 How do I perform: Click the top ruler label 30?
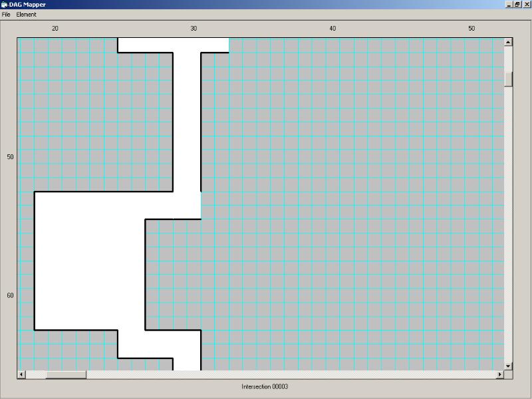194,29
